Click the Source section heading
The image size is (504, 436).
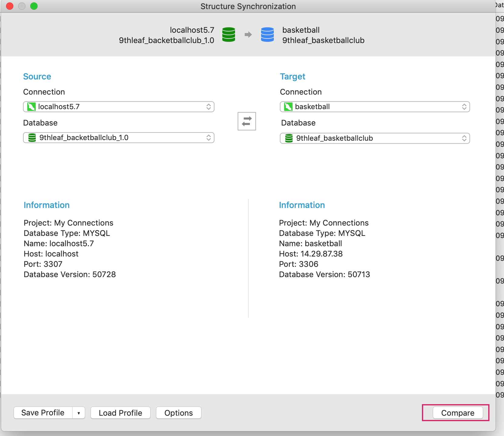tap(37, 76)
